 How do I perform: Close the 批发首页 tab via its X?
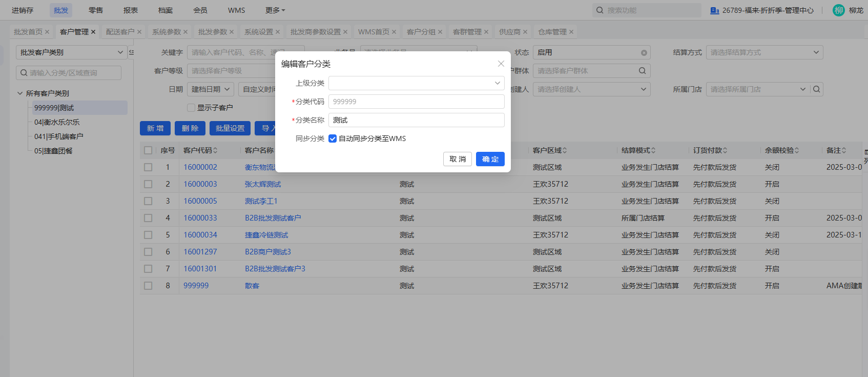click(x=47, y=32)
